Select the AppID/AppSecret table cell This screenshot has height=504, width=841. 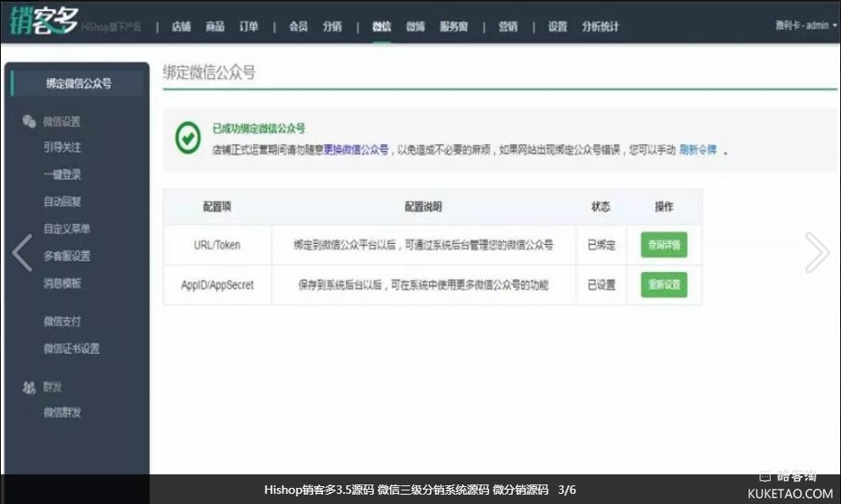click(x=217, y=285)
